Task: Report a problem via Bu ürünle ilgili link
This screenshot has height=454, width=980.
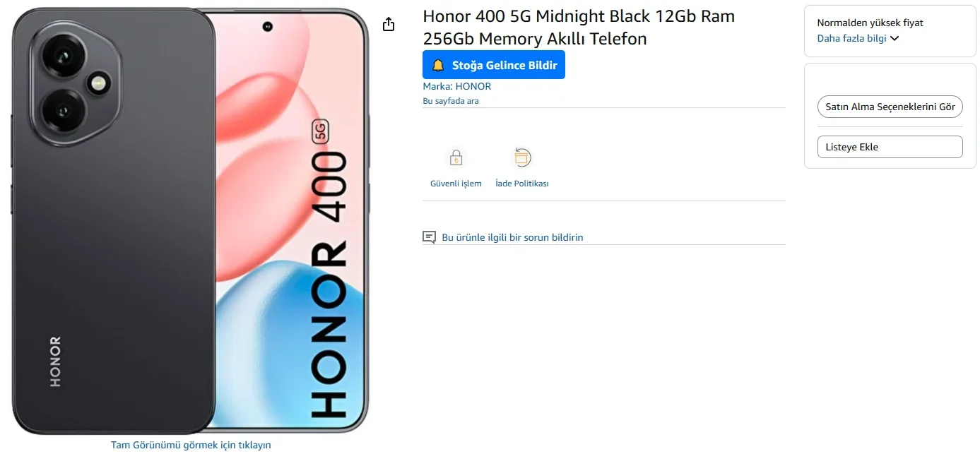Action: [x=512, y=237]
